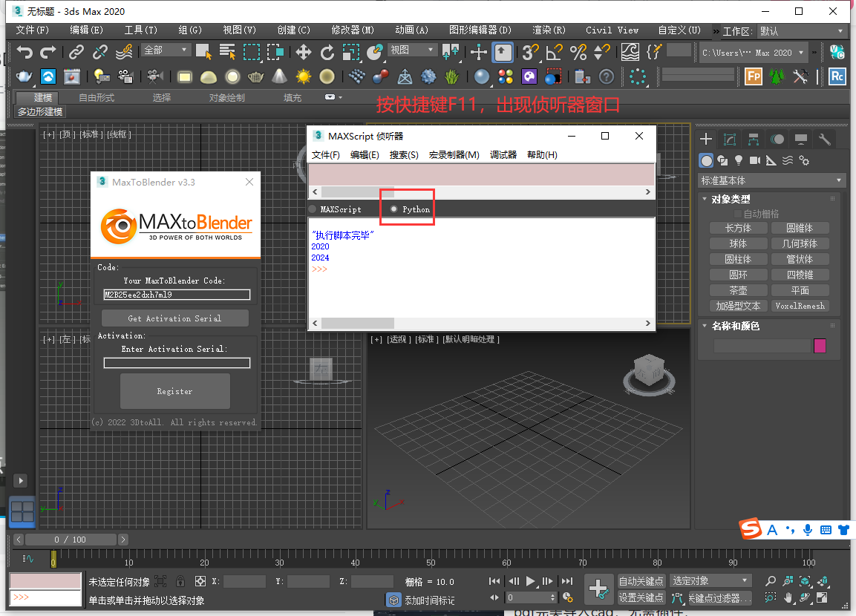Image resolution: width=856 pixels, height=616 pixels.
Task: Open 调试器 menu in listener window
Action: tap(503, 155)
